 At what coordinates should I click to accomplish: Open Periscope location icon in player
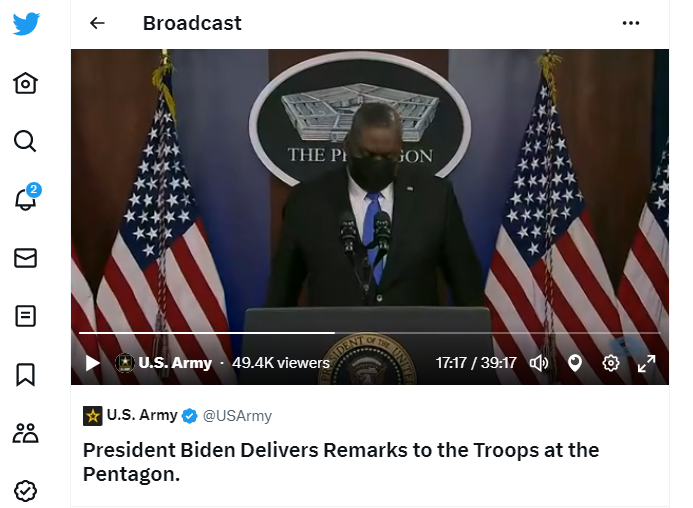(575, 363)
